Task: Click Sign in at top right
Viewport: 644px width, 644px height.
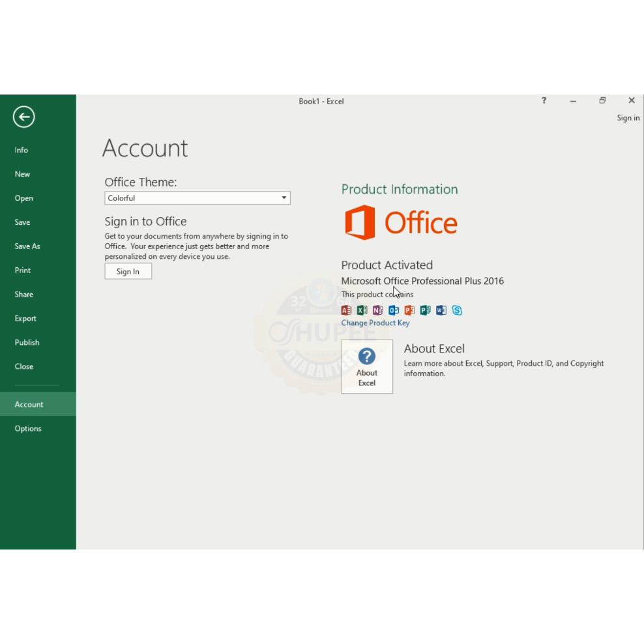Action: [628, 118]
